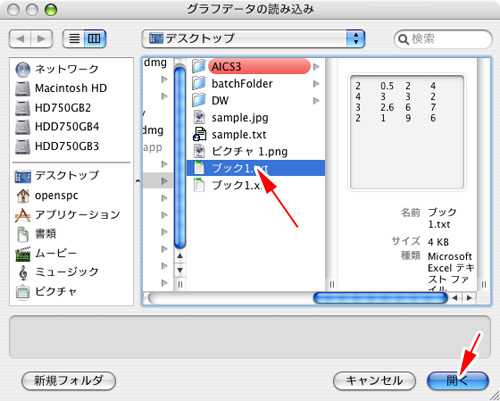Open the デスクトップ location popup menu
Viewport: 500px width, 401px height.
(253, 39)
